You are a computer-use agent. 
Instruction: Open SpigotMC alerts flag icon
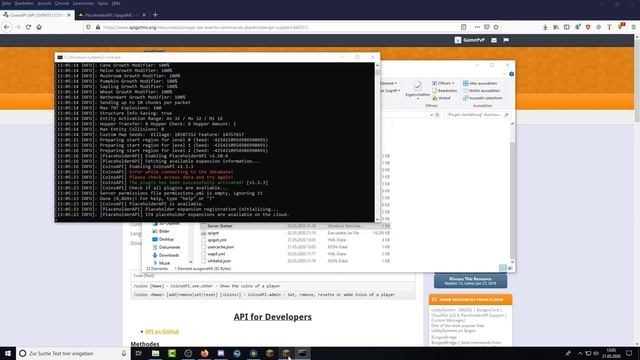click(x=506, y=40)
